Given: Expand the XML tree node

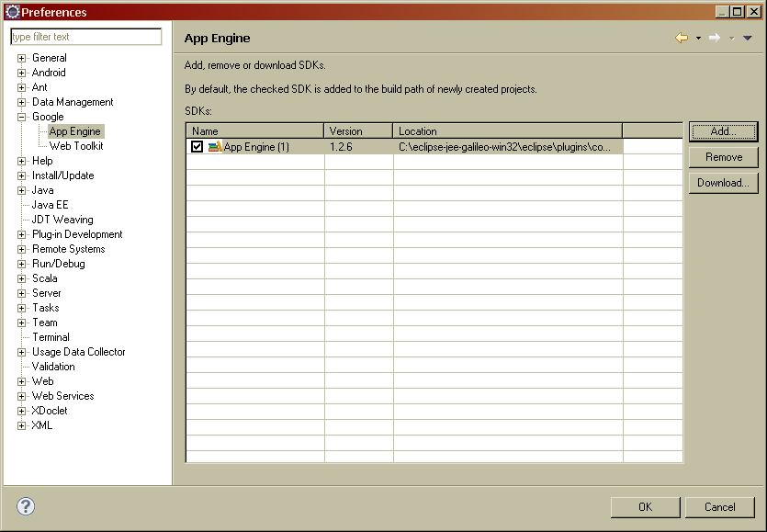Looking at the screenshot, I should click(x=21, y=425).
